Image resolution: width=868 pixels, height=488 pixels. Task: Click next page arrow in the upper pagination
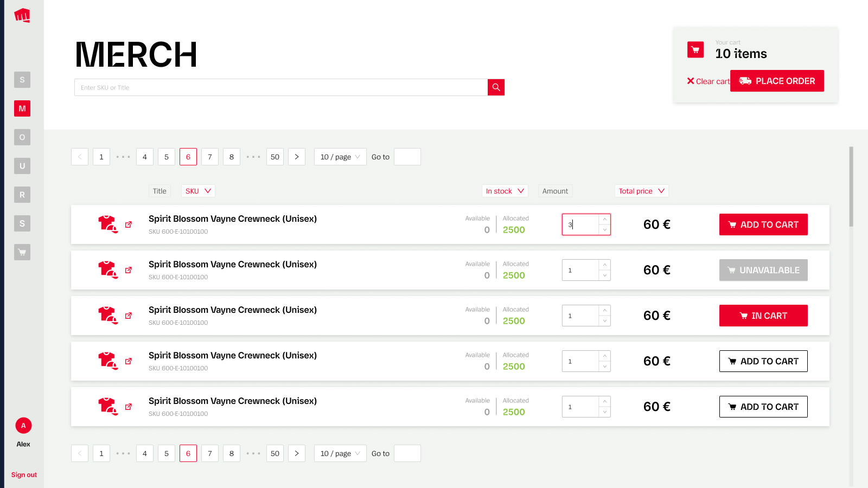pos(297,157)
